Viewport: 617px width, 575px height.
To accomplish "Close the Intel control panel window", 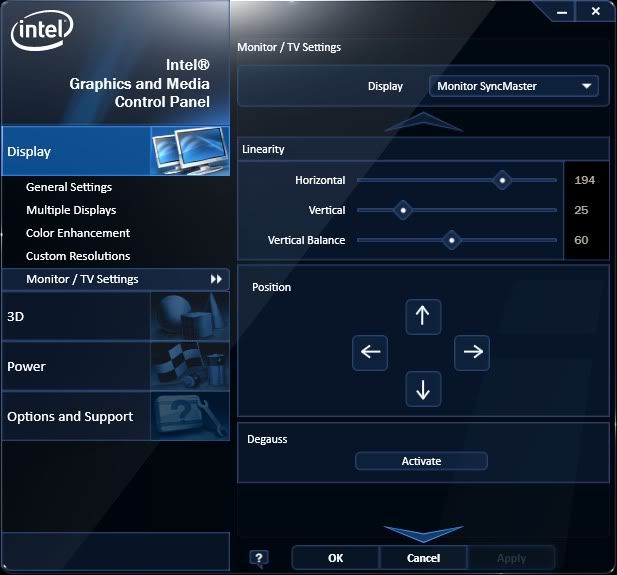I will pos(595,11).
